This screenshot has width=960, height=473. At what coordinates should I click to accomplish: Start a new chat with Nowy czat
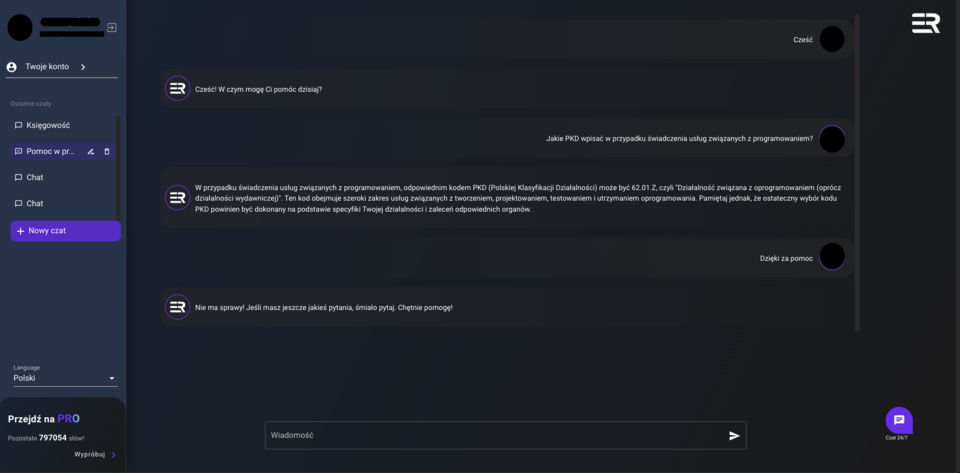66,231
